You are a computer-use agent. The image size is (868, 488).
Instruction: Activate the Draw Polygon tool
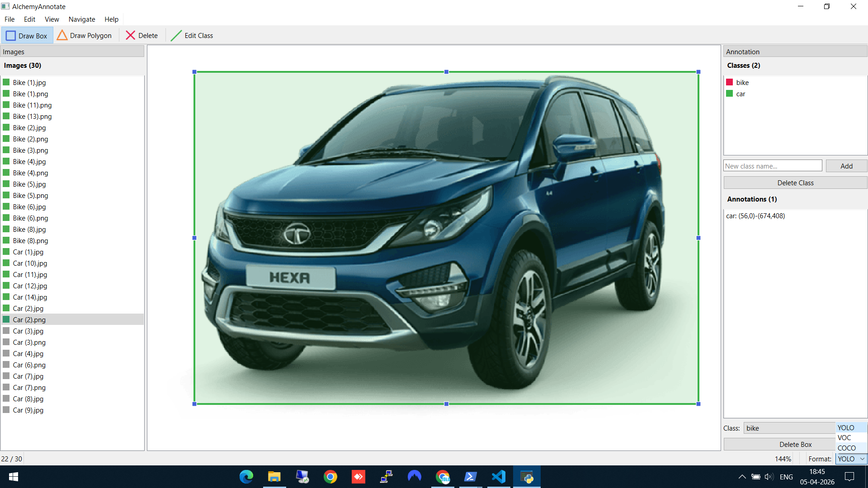tap(85, 36)
